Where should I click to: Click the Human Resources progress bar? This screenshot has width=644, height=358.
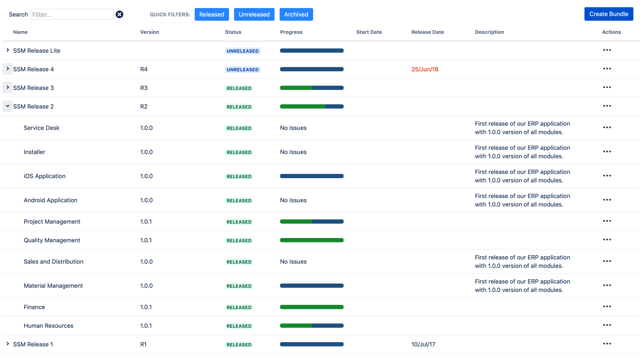(311, 326)
